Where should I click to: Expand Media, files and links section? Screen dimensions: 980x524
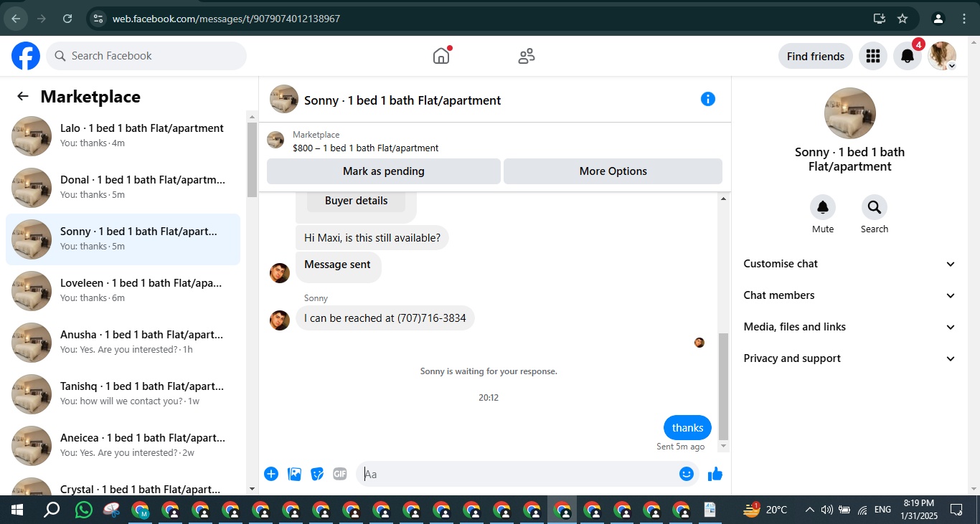(849, 327)
